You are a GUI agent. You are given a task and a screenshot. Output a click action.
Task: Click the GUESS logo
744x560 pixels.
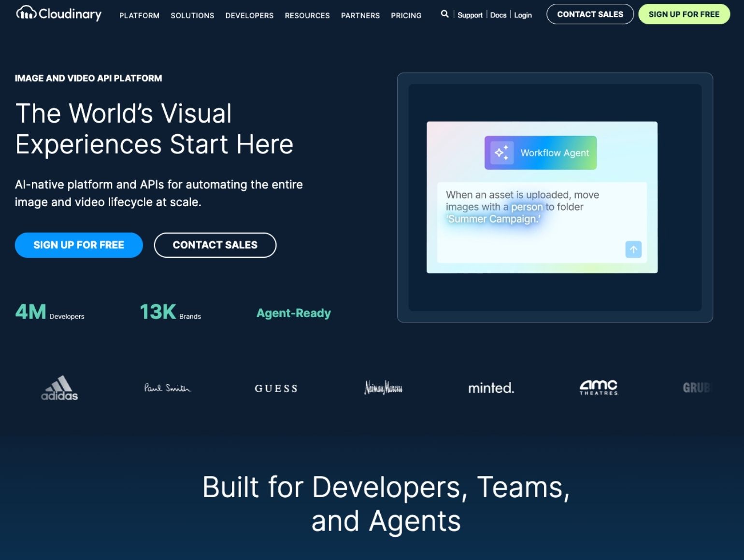click(276, 388)
